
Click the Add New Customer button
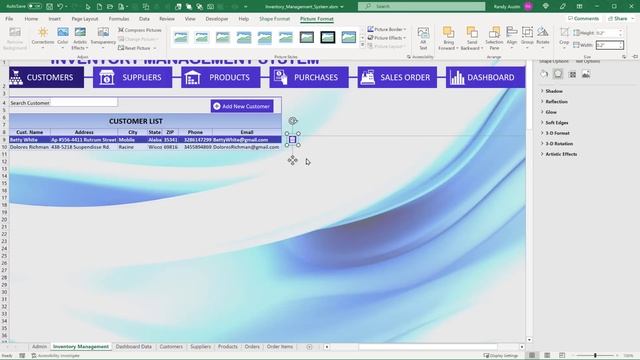(x=242, y=106)
